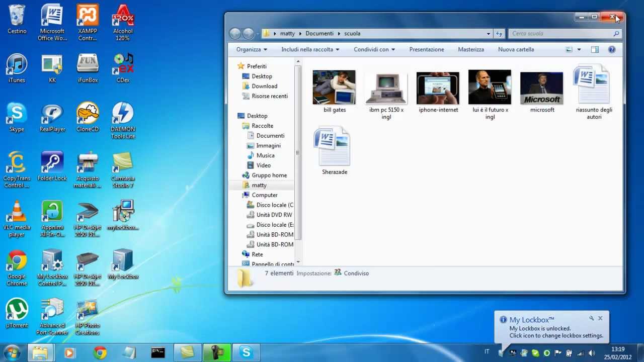Screen dimensions: 644x362
Task: Select My Lockbox Control Panel icon
Action: pos(52,268)
